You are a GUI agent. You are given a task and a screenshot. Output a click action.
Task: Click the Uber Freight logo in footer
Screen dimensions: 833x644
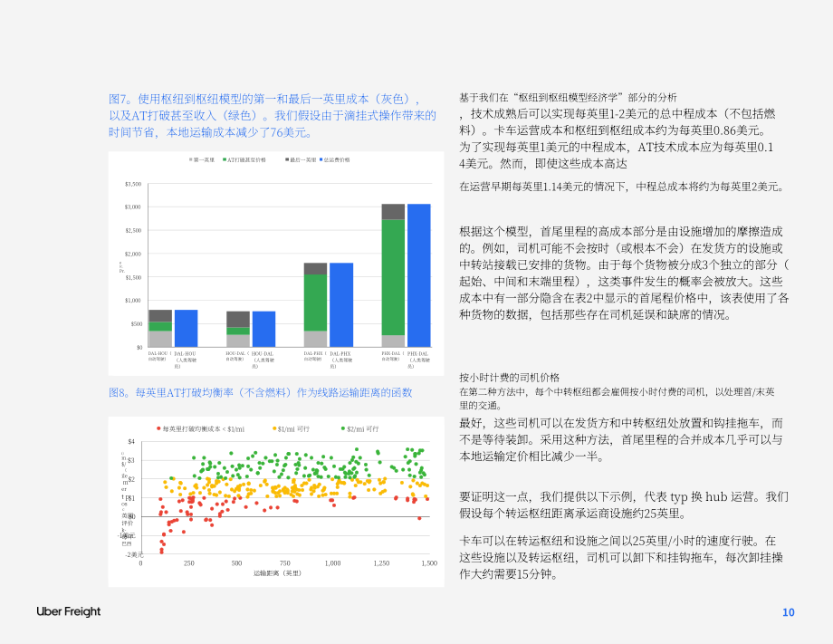point(69,611)
